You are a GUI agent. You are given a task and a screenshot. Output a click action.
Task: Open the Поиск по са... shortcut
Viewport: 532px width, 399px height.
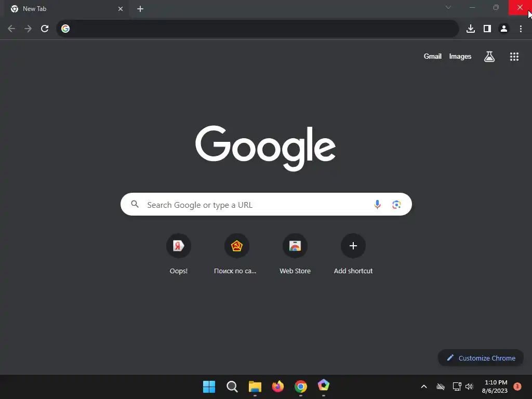[236, 253]
